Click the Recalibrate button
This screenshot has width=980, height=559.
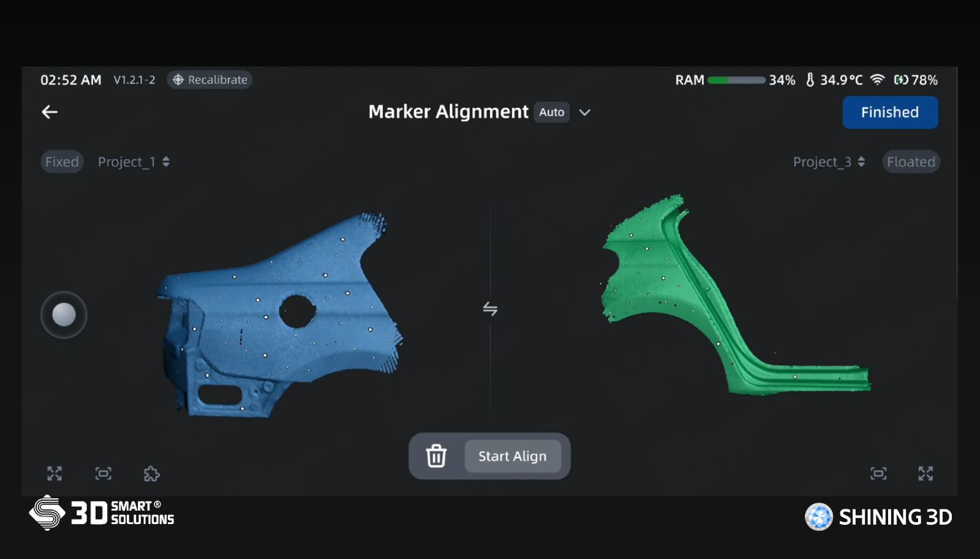[x=210, y=80]
